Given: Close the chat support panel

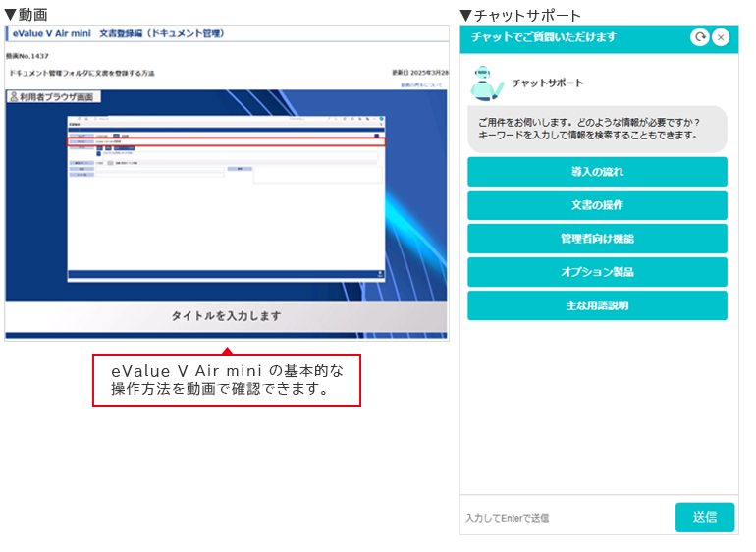Looking at the screenshot, I should (x=721, y=37).
